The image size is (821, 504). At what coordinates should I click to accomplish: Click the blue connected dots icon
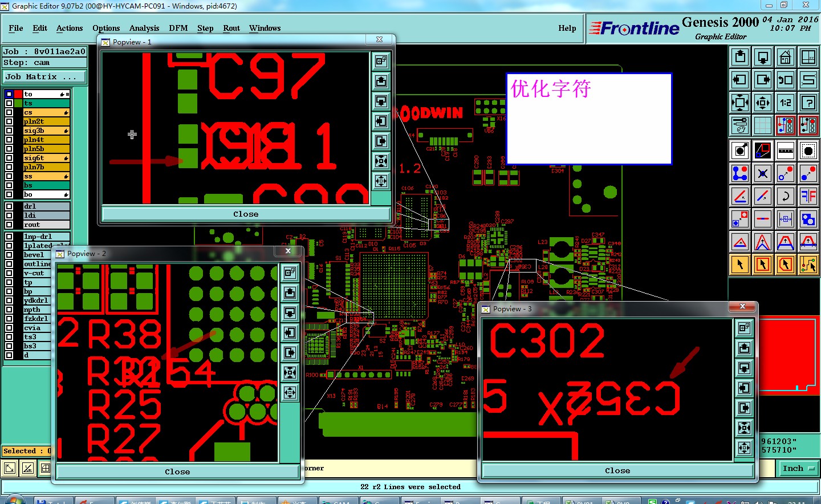[x=740, y=173]
